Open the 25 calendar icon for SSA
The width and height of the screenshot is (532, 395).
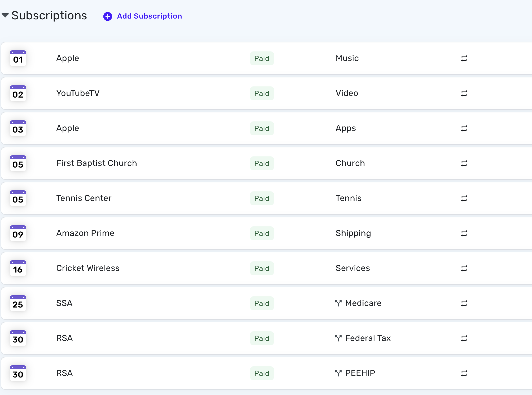[18, 303]
